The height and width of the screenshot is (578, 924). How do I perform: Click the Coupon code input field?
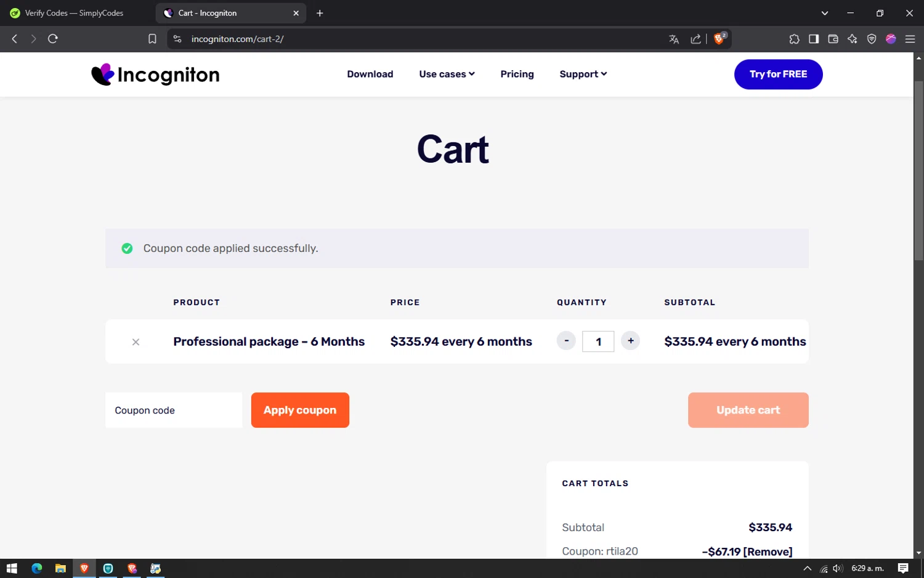[174, 410]
